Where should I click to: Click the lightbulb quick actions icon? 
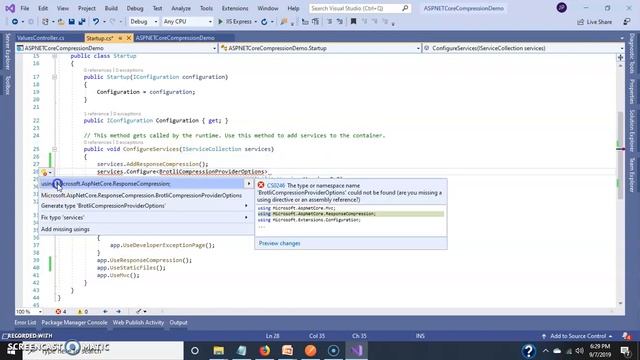click(44, 173)
